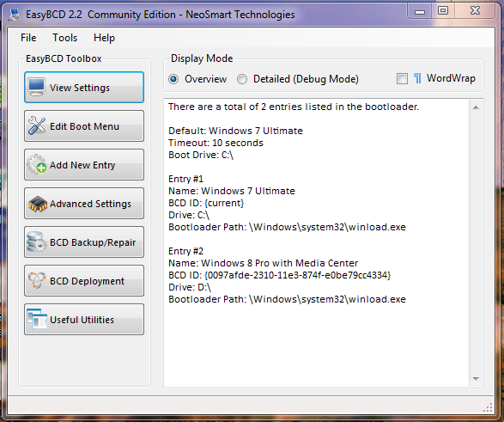The height and width of the screenshot is (422, 504).
Task: Click the 'Default: Windows 7 Ultimate' line
Action: [x=235, y=131]
